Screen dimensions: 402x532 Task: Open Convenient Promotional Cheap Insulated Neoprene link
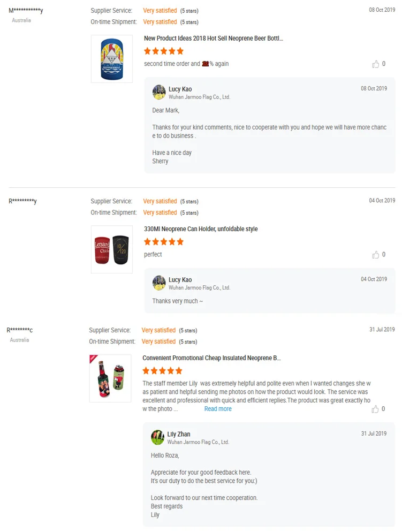coord(211,358)
